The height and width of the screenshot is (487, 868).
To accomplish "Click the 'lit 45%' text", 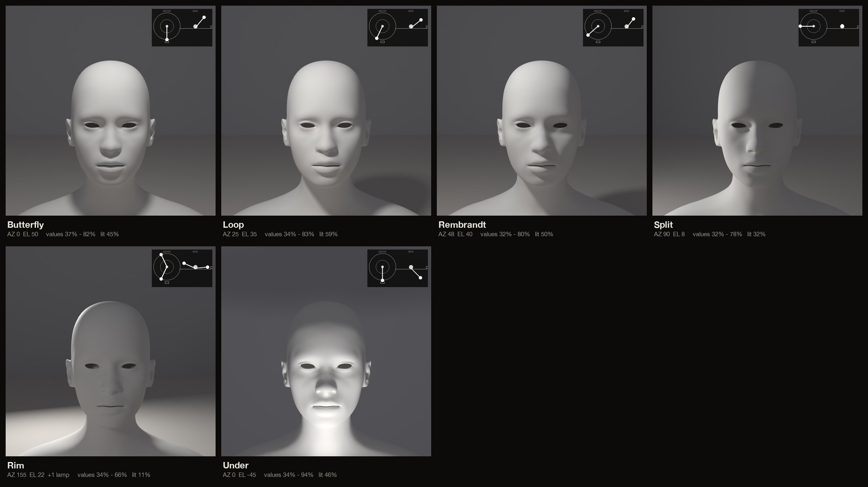I will pyautogui.click(x=110, y=234).
